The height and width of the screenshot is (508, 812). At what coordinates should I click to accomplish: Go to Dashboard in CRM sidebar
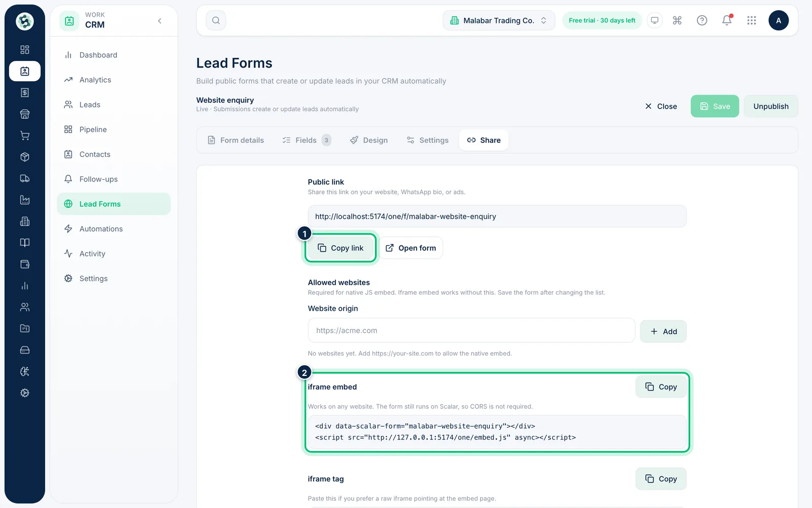pyautogui.click(x=114, y=55)
